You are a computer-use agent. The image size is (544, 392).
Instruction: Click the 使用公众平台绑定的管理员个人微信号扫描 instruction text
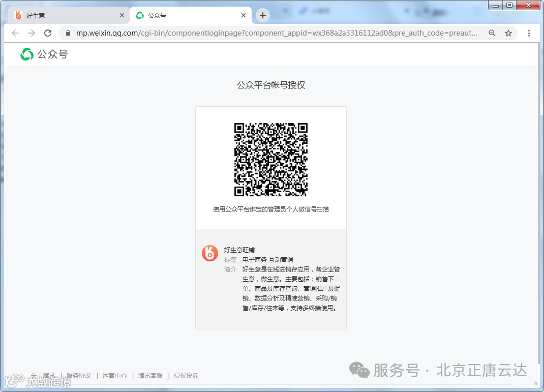271,209
